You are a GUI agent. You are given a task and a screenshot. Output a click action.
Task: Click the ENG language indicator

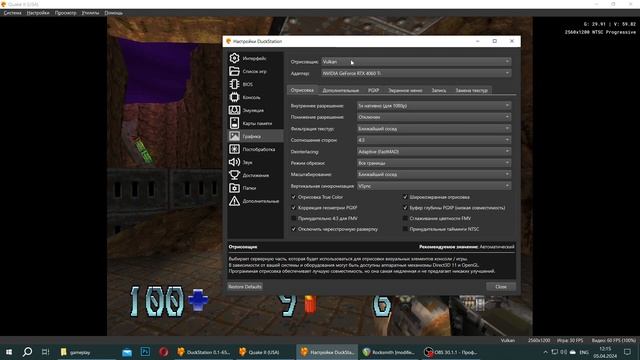click(x=584, y=352)
